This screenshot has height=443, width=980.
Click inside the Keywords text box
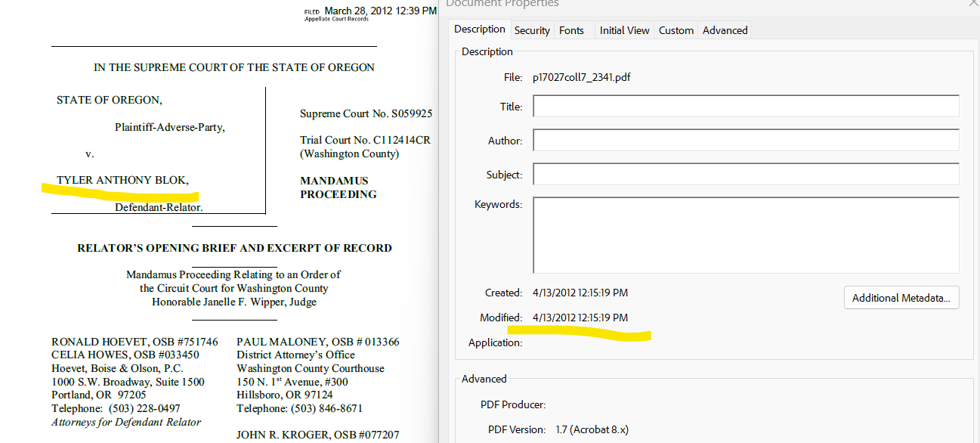745,234
